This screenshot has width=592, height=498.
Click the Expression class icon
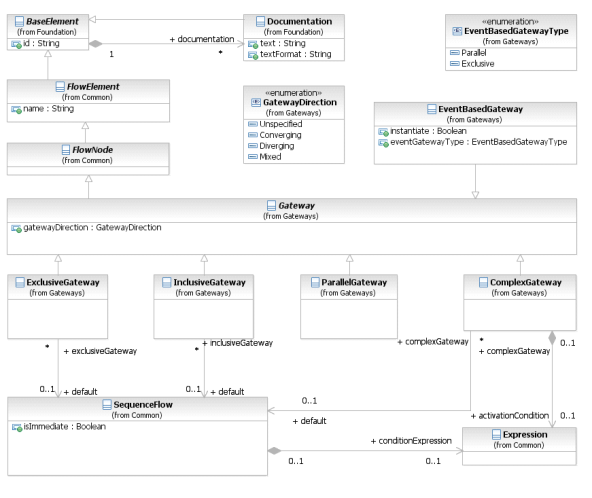coord(496,435)
